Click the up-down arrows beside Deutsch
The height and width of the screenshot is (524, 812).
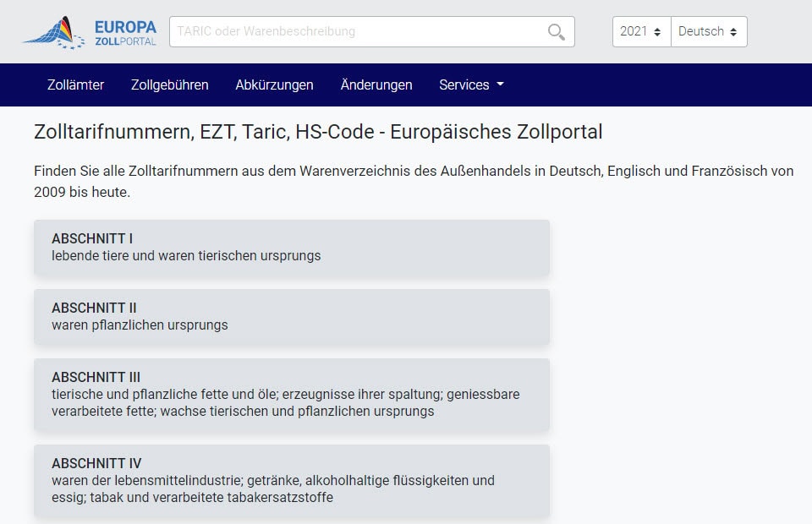tap(733, 32)
